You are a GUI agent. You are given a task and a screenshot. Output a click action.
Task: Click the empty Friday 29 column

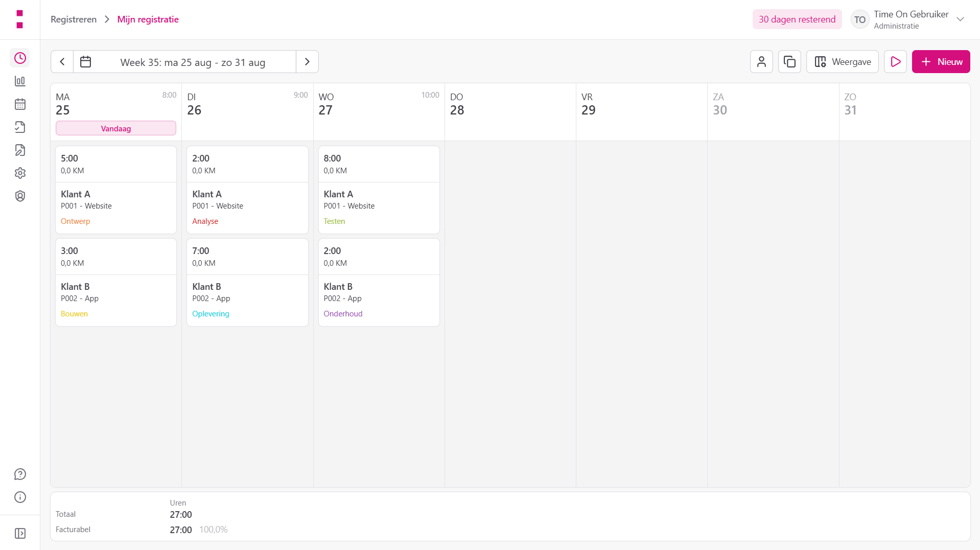pyautogui.click(x=642, y=314)
